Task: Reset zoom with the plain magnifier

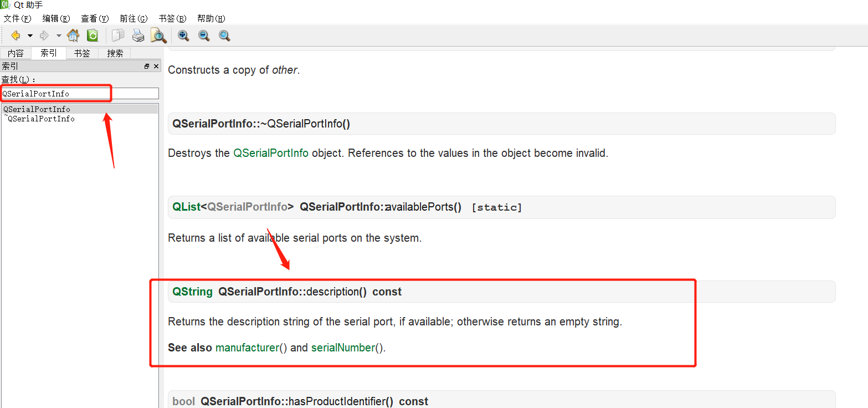Action: 224,35
